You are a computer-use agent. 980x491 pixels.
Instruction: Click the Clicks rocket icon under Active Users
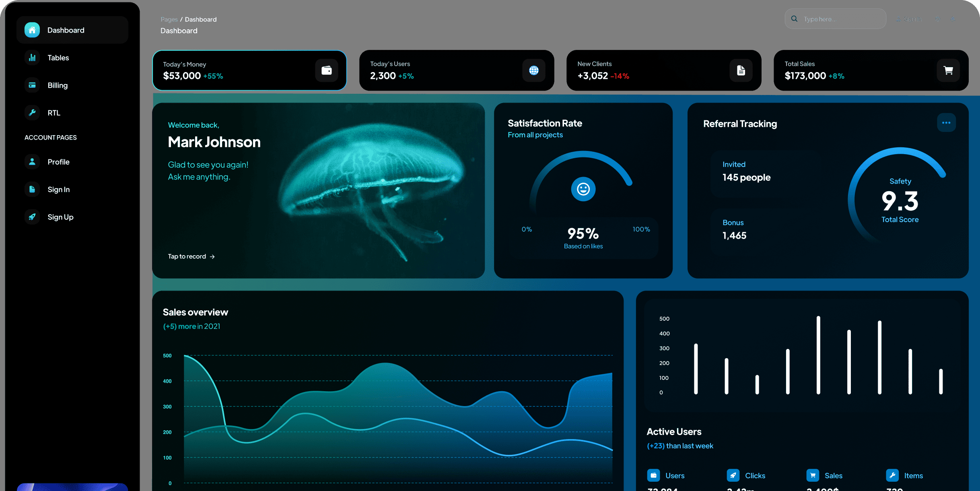(733, 475)
